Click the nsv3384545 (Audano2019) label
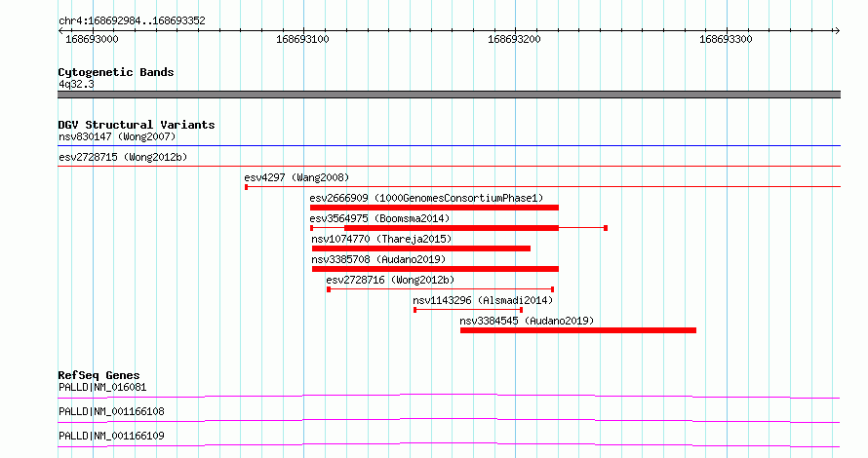 tap(527, 321)
